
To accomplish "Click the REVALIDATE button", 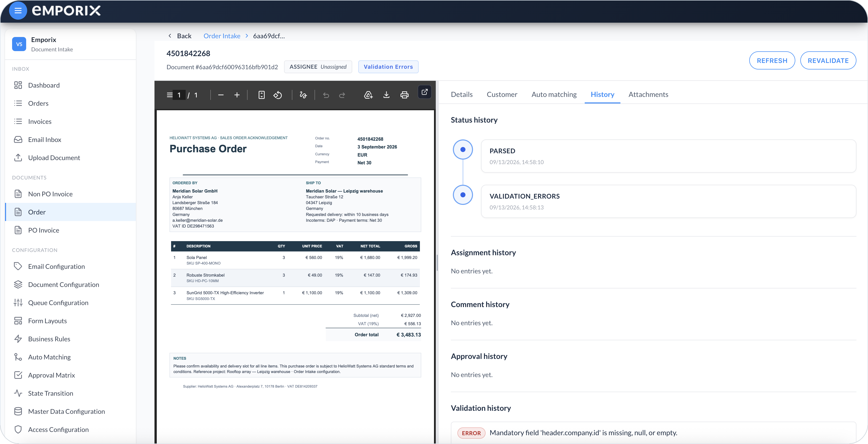I will (828, 61).
